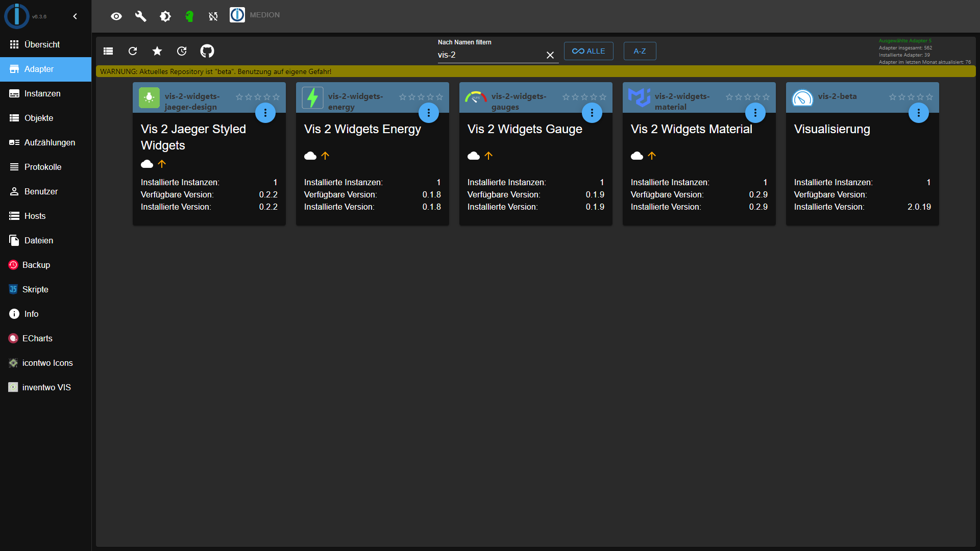This screenshot has height=551, width=980.
Task: Open the Backup section in the sidebar
Action: coord(36,265)
